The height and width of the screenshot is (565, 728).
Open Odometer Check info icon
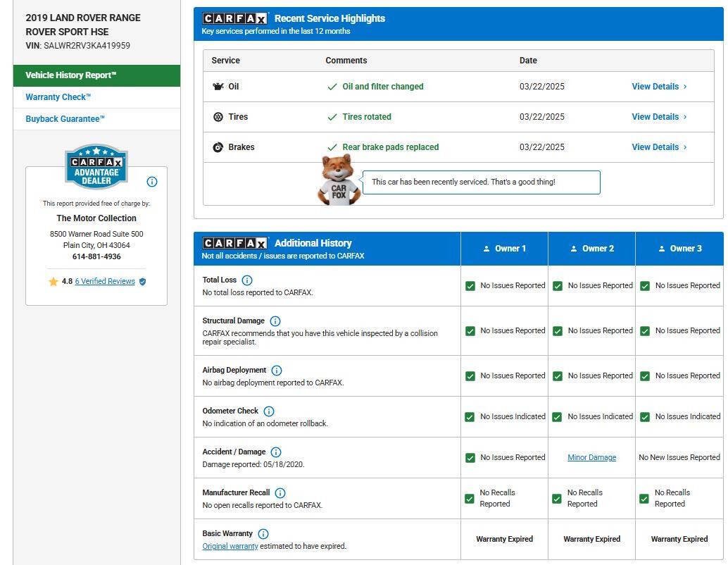click(269, 411)
